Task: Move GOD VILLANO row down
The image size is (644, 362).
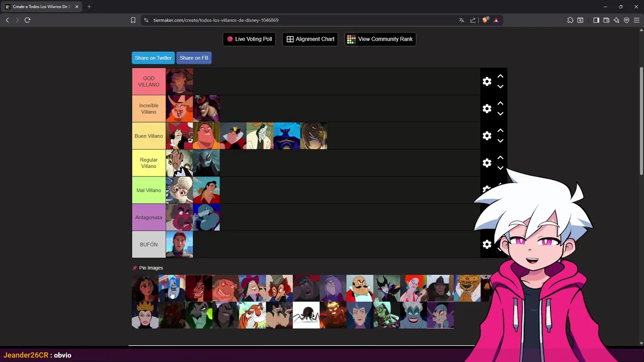Action: coord(500,86)
